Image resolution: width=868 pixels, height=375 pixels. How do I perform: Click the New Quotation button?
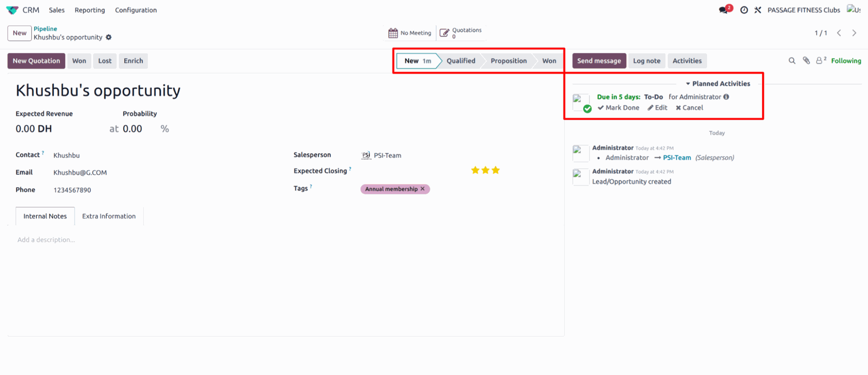36,61
